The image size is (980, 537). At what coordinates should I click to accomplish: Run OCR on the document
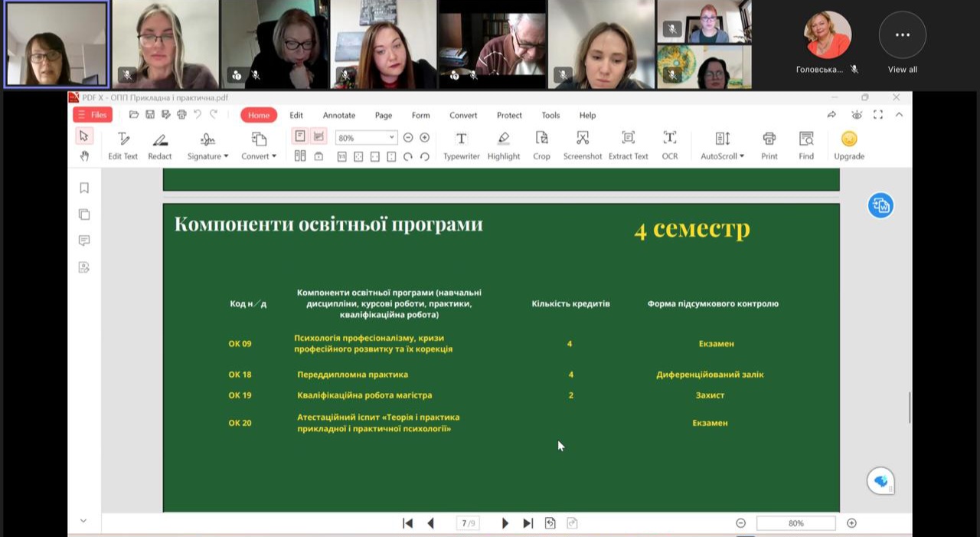click(669, 145)
